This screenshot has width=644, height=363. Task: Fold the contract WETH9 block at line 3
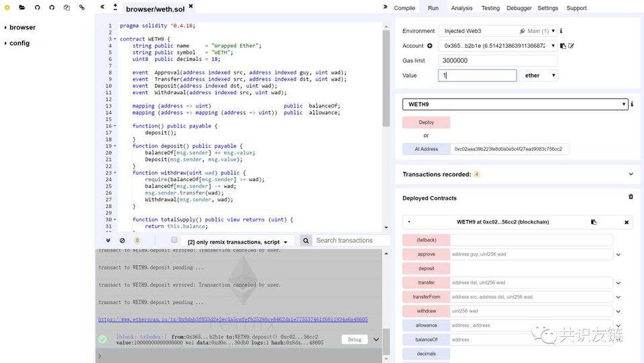point(115,39)
